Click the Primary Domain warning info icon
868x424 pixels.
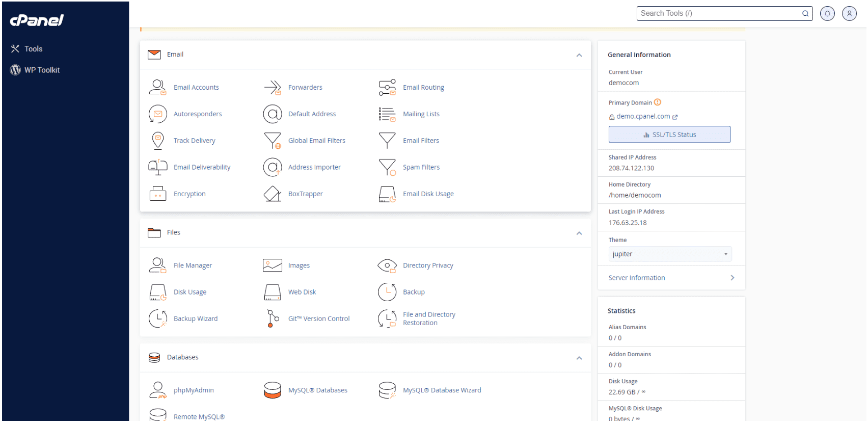pyautogui.click(x=658, y=102)
